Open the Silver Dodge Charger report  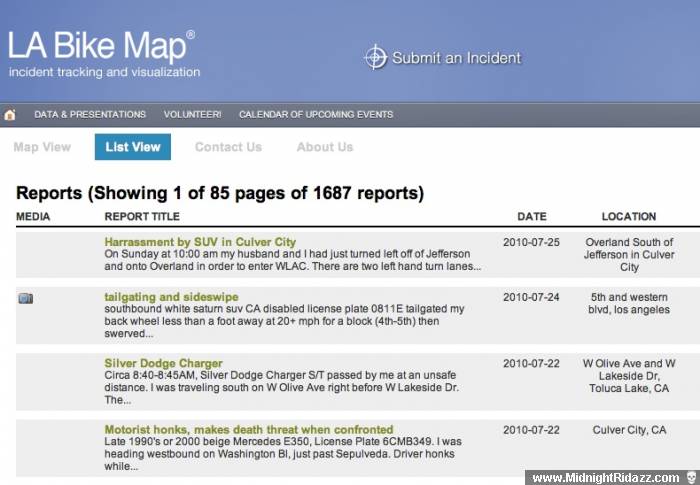(x=163, y=363)
